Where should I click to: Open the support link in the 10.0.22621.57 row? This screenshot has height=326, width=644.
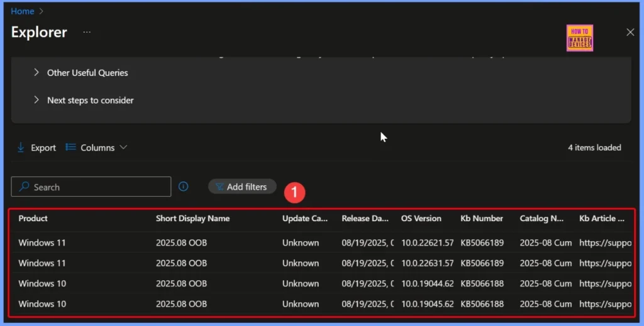click(x=605, y=242)
